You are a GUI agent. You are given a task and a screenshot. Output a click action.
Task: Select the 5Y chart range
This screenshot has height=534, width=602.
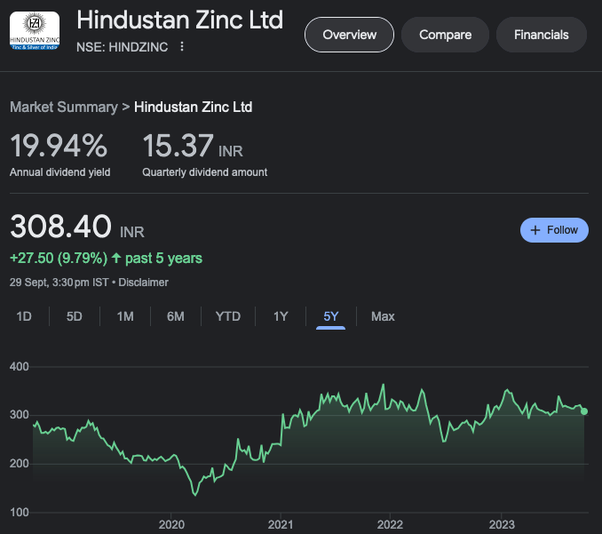point(331,316)
